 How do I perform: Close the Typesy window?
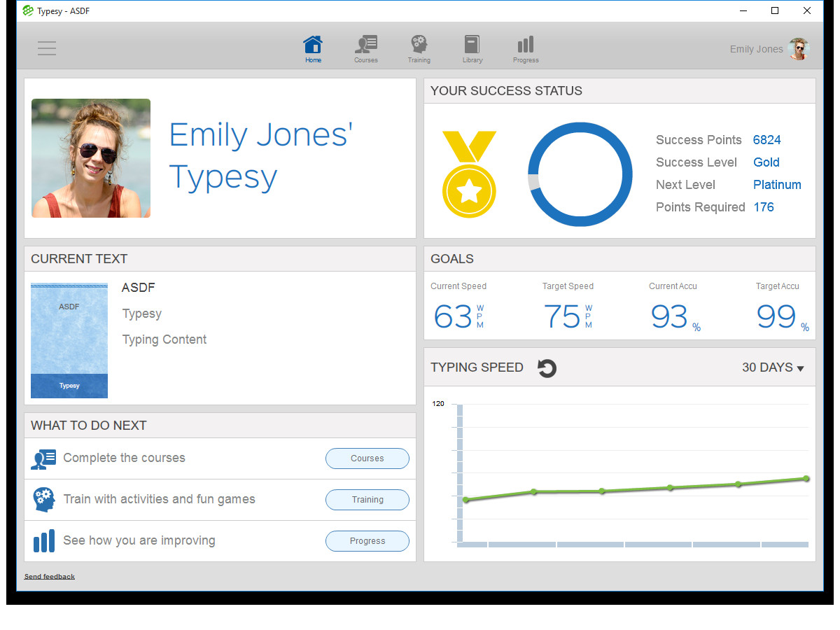(807, 10)
